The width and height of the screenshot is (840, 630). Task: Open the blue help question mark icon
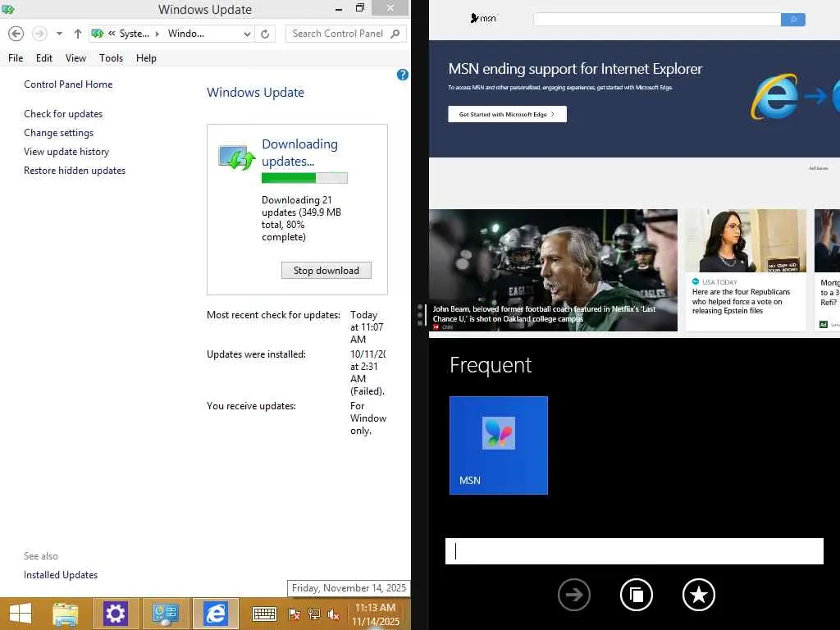pyautogui.click(x=402, y=75)
